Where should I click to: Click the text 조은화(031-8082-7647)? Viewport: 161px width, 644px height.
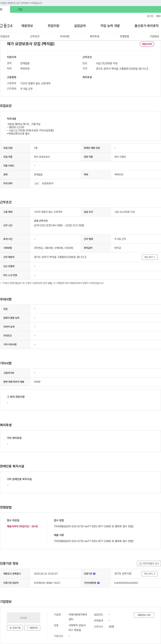[x=47, y=583]
